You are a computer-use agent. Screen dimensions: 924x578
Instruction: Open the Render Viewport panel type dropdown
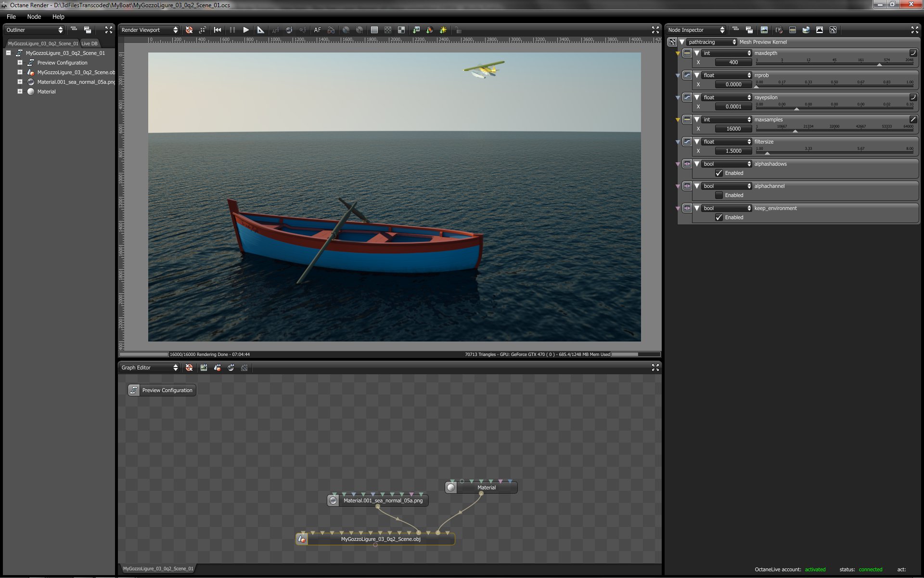tap(149, 30)
